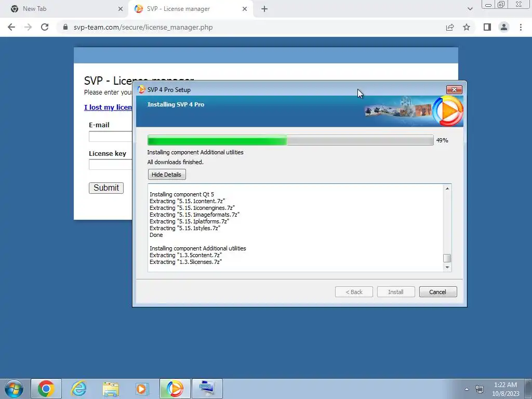The height and width of the screenshot is (399, 532).
Task: Share this page icon
Action: tap(450, 27)
